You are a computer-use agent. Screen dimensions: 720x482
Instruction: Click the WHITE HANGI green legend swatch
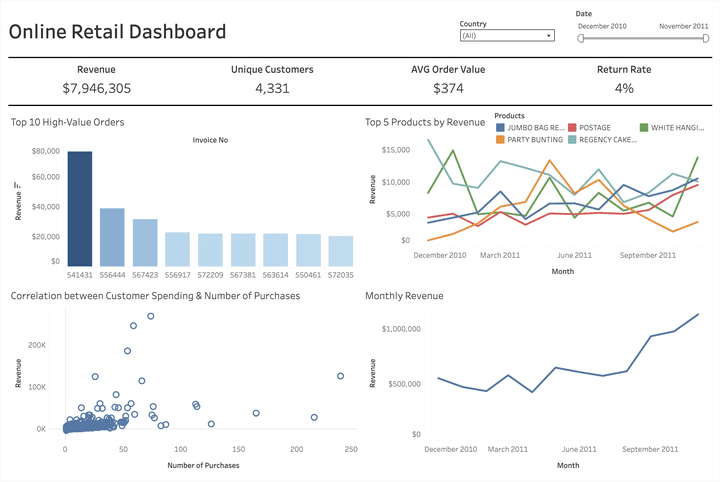[x=644, y=127]
